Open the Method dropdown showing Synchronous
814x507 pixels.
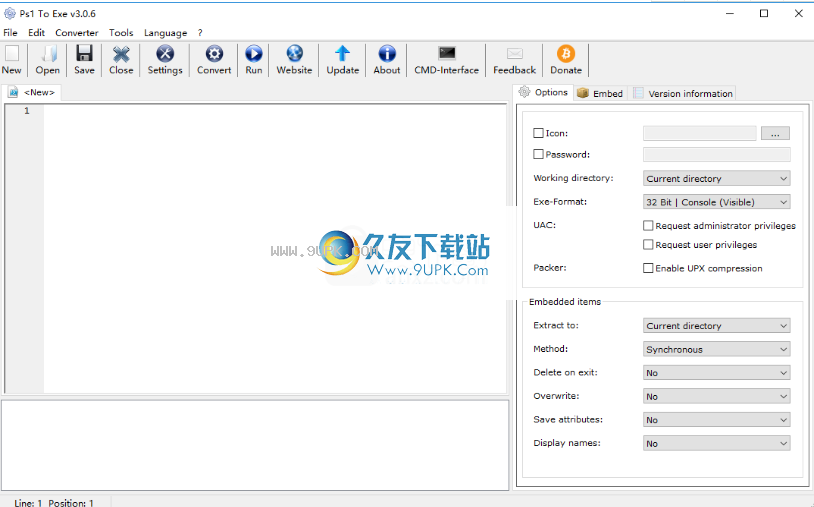pos(716,349)
